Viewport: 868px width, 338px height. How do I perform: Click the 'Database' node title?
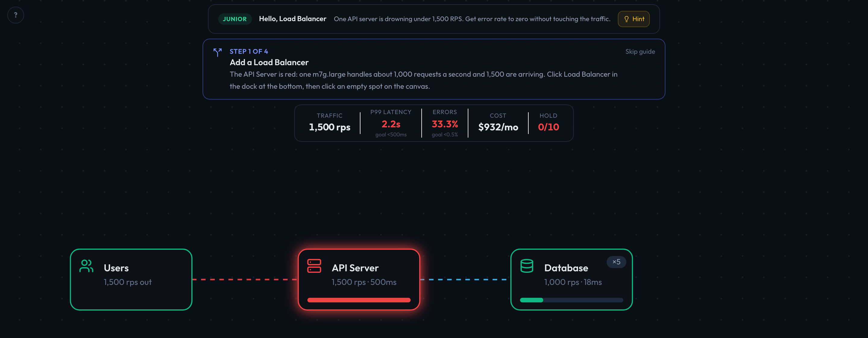(x=566, y=268)
